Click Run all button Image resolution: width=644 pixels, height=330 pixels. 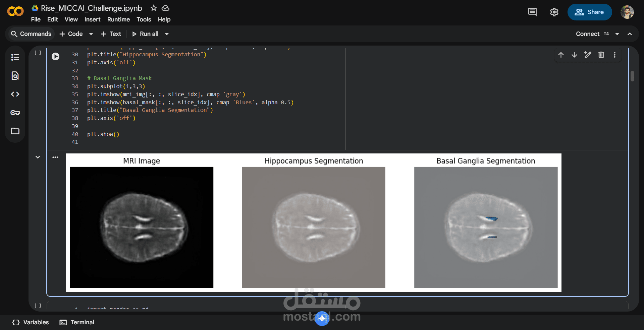tap(146, 34)
